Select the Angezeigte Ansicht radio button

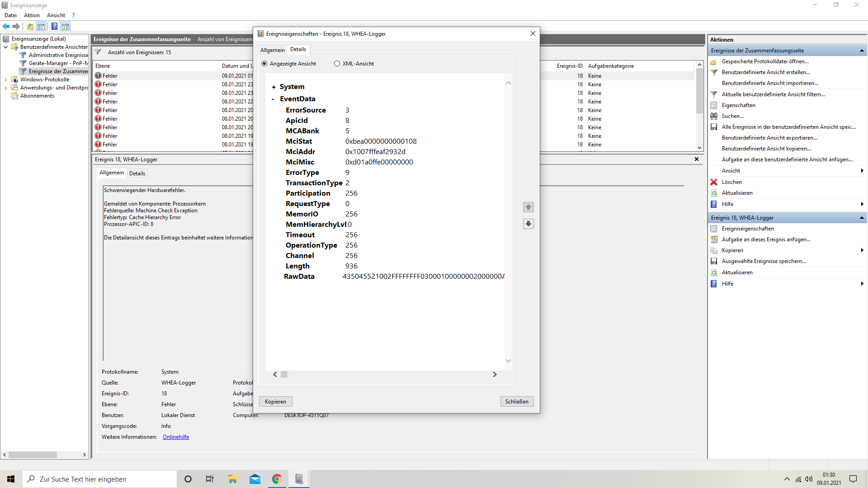coord(264,64)
